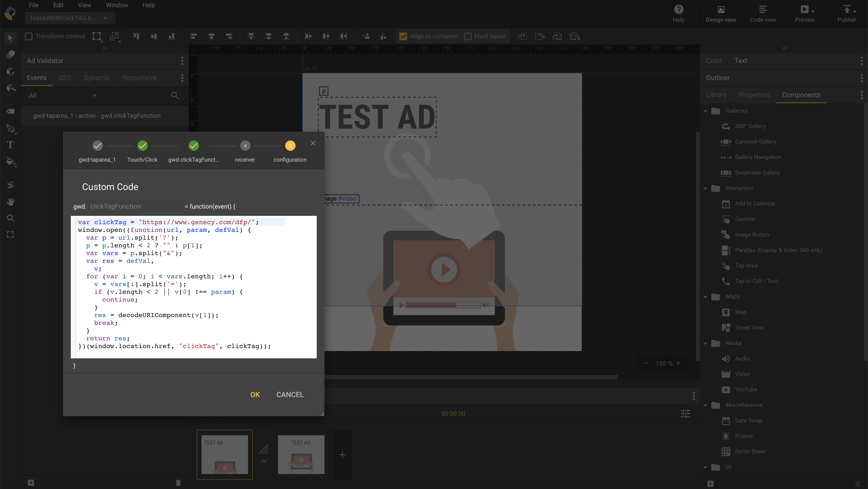Select the 3D Object Rotate tool
868x489 pixels.
click(x=10, y=72)
